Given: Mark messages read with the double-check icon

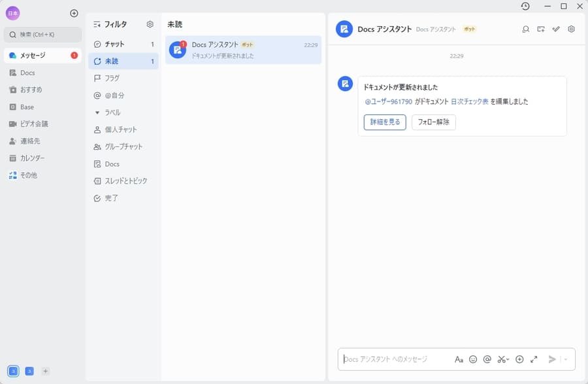Looking at the screenshot, I should [x=556, y=29].
